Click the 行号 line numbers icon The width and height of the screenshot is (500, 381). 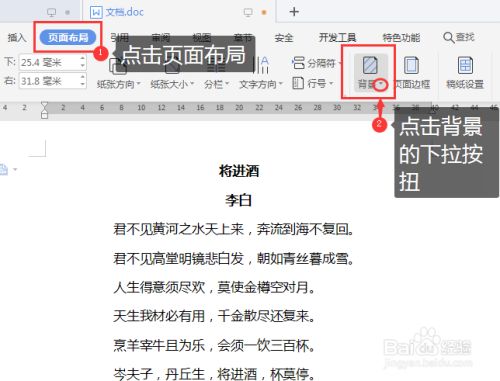pyautogui.click(x=298, y=83)
